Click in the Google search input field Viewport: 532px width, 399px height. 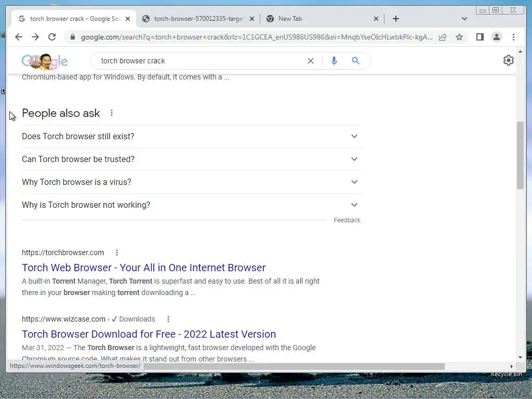coord(200,61)
